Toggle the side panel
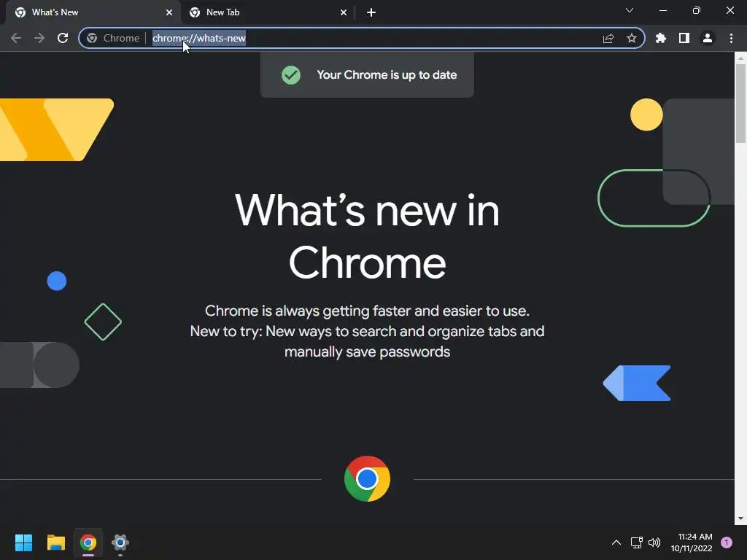Image resolution: width=747 pixels, height=560 pixels. point(684,38)
